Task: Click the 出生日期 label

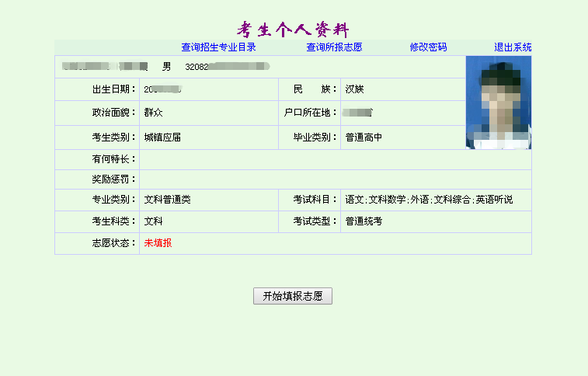Action: coord(113,89)
